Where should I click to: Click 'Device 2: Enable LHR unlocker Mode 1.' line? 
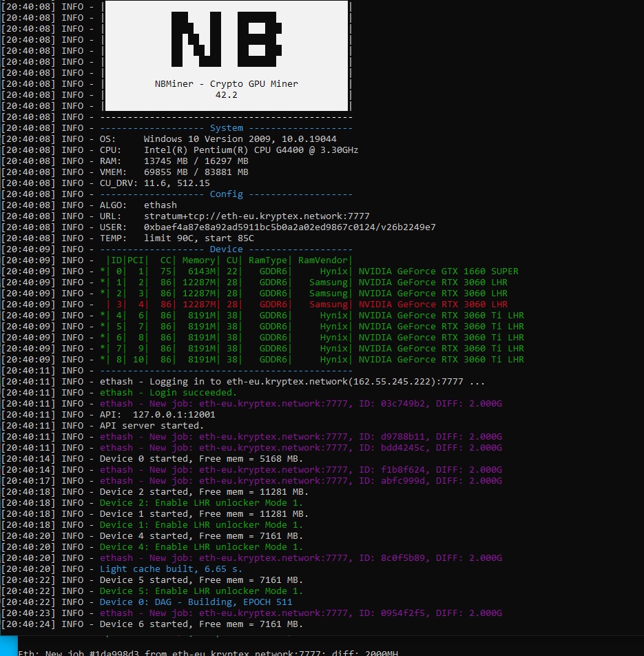point(202,503)
